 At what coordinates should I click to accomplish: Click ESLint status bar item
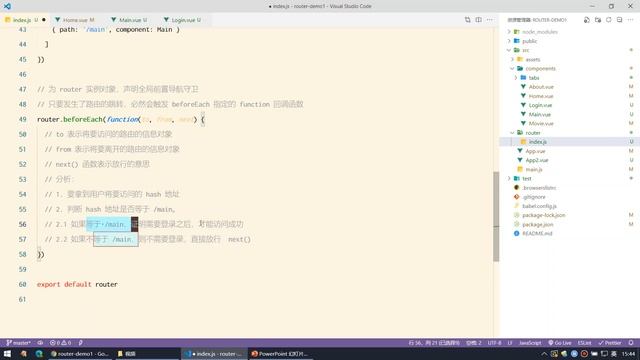point(584,343)
